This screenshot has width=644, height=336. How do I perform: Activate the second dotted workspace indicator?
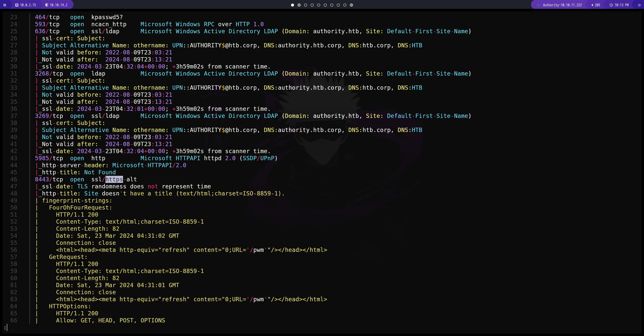click(299, 5)
